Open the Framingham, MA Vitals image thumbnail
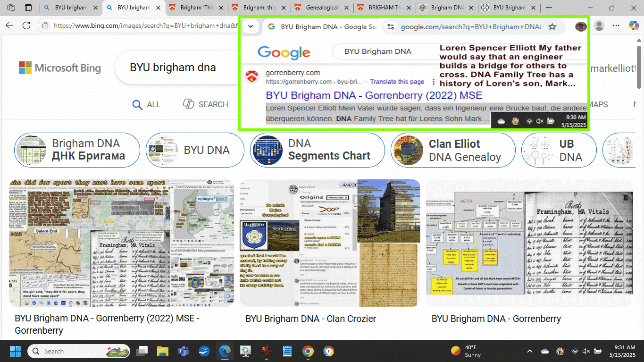644x362 pixels. point(529,243)
